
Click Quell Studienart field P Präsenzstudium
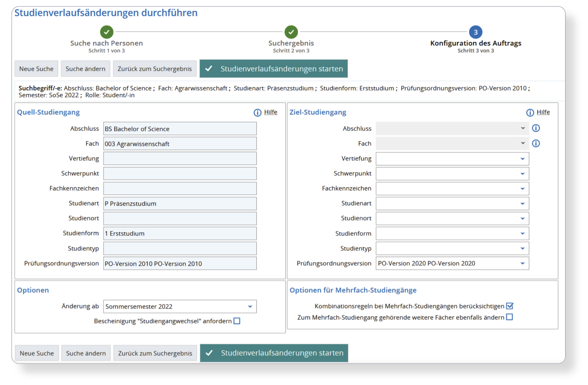pos(180,204)
